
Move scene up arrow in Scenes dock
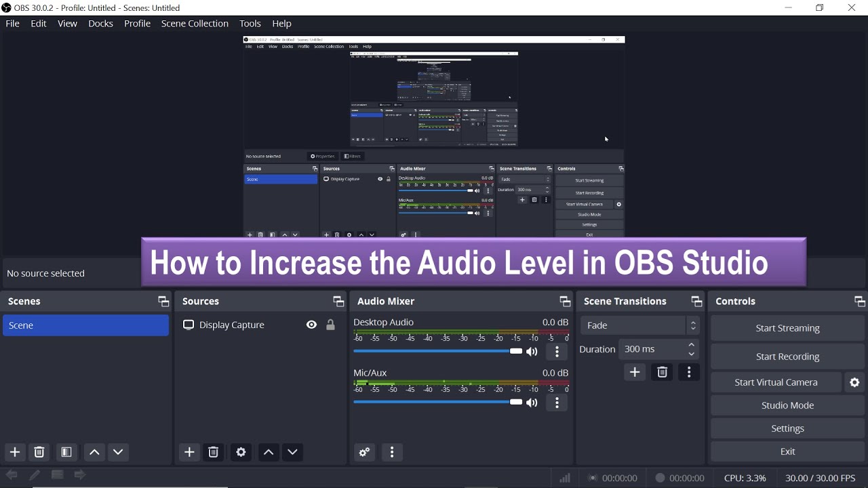(94, 452)
